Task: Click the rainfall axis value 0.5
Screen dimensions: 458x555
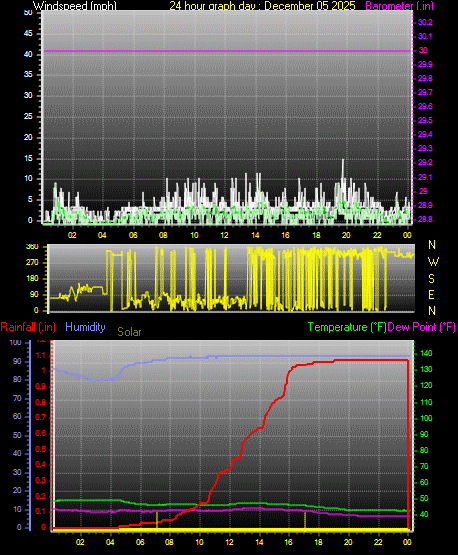Action: pyautogui.click(x=41, y=449)
